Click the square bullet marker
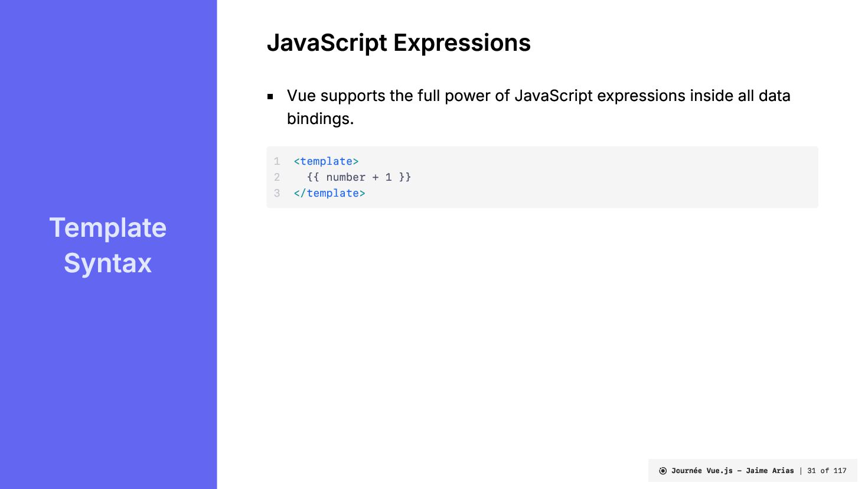The height and width of the screenshot is (489, 868). click(270, 96)
